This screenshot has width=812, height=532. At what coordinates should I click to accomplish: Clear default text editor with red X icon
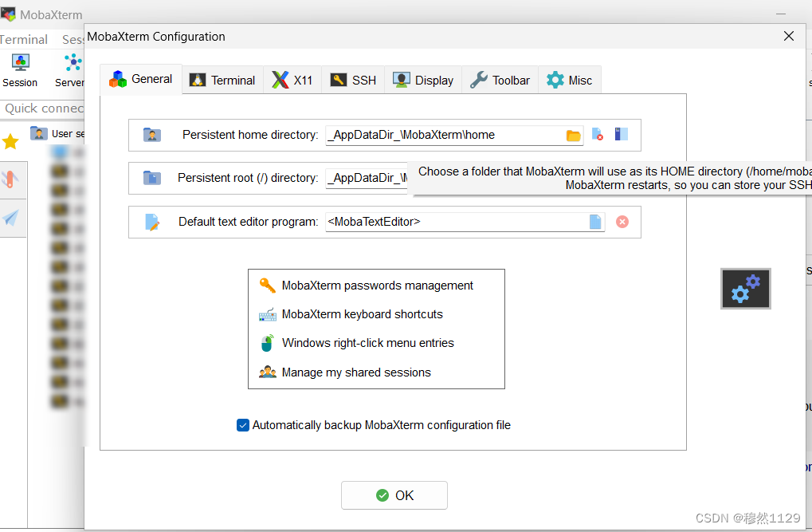pos(622,222)
